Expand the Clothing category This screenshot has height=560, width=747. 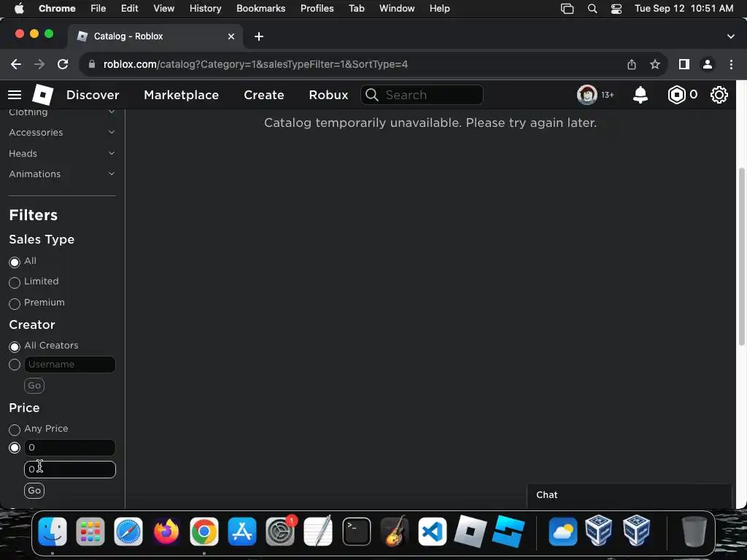[63, 112]
